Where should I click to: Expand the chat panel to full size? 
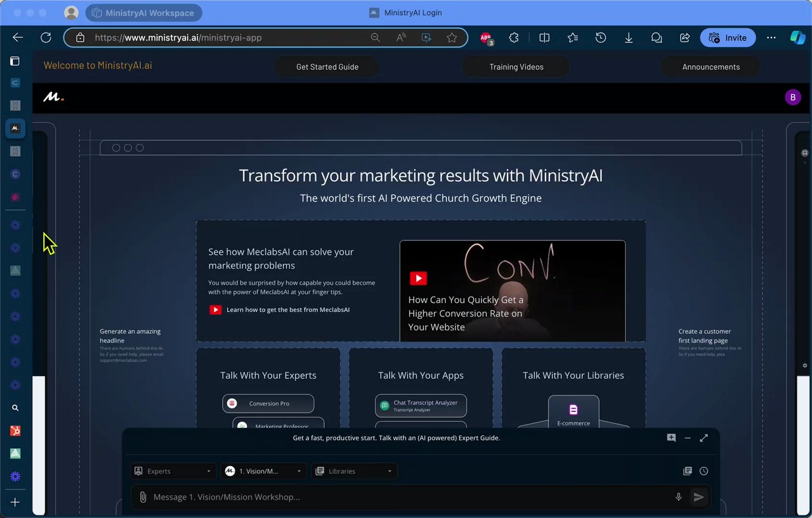click(x=704, y=437)
